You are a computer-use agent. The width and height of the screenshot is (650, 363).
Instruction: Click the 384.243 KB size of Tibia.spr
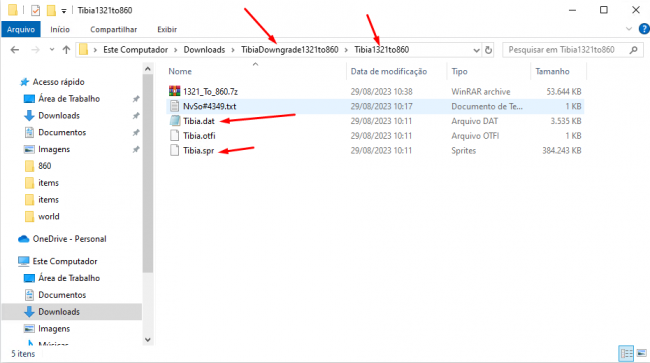pos(562,151)
